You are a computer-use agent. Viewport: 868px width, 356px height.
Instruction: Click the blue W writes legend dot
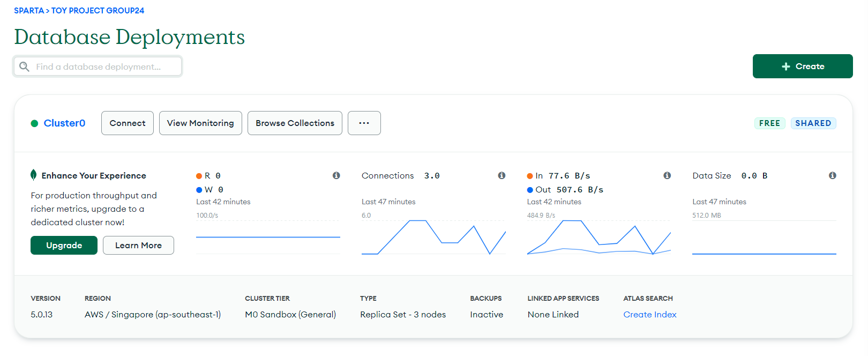pyautogui.click(x=199, y=190)
